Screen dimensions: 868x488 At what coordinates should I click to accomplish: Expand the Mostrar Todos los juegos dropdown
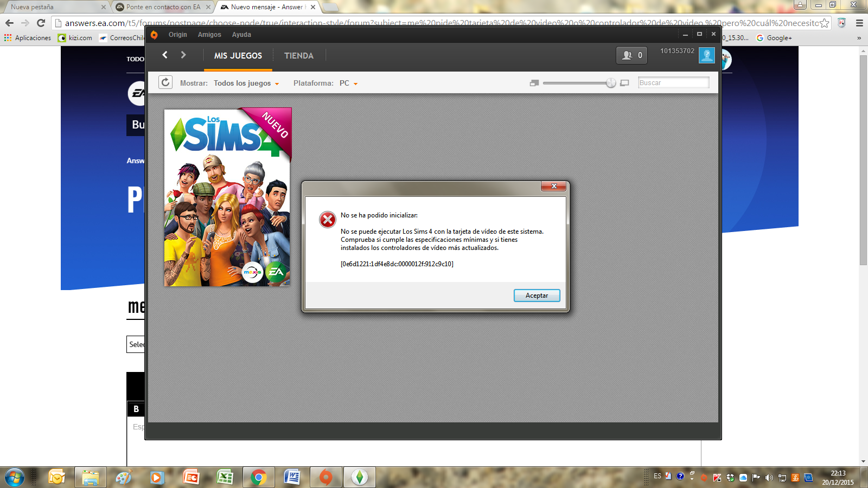(x=246, y=83)
